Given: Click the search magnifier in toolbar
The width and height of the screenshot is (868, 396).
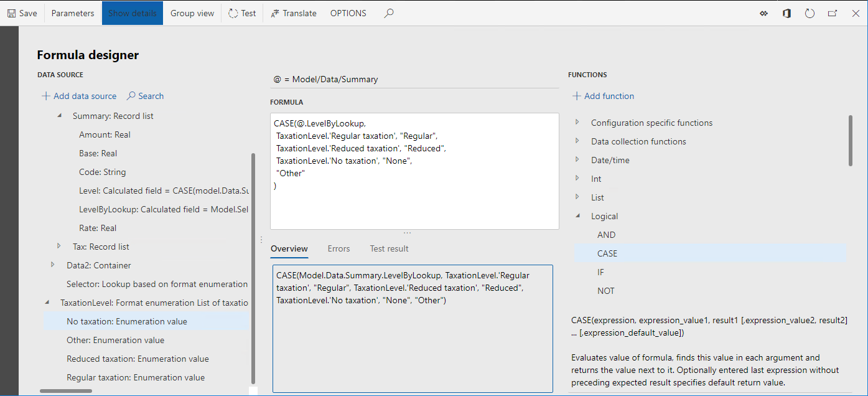Looking at the screenshot, I should 389,13.
